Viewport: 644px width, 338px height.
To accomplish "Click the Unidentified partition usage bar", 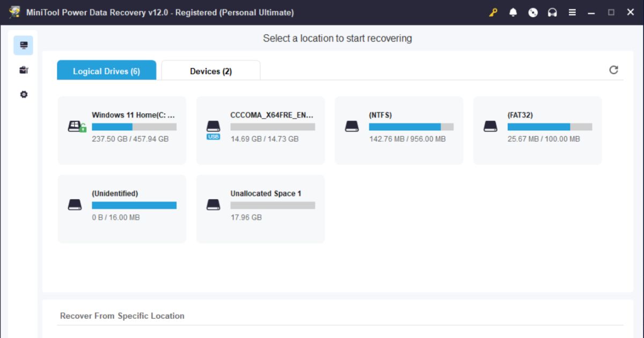I will 134,205.
